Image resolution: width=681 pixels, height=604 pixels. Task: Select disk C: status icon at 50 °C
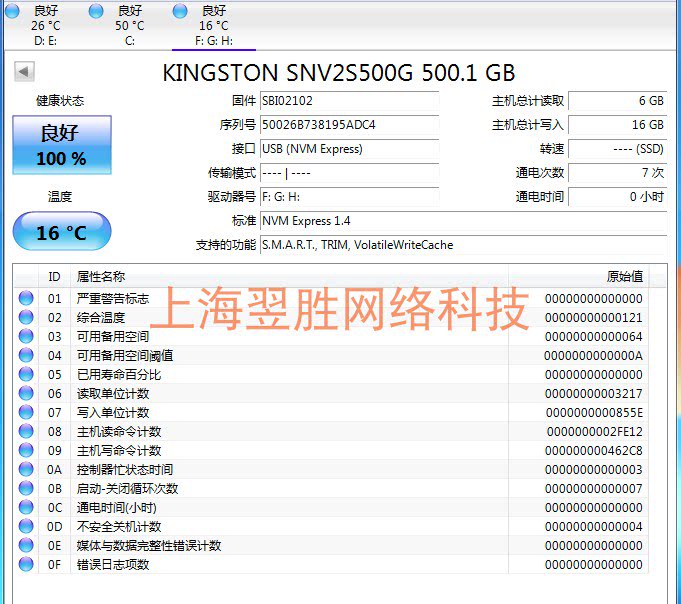pyautogui.click(x=96, y=11)
